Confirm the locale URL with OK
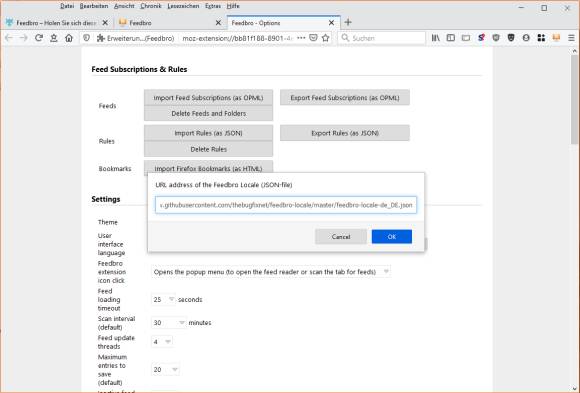The image size is (580, 393). click(x=392, y=237)
